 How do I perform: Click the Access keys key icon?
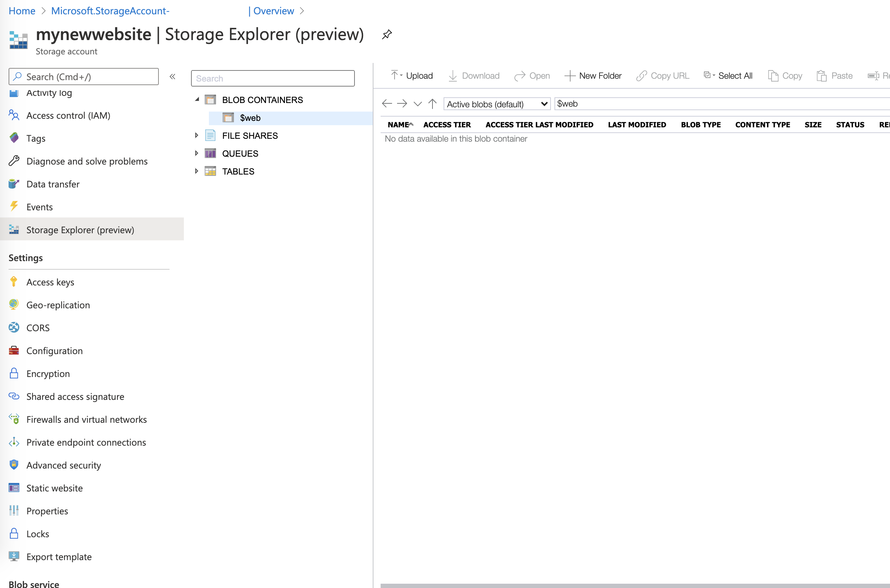click(x=14, y=281)
